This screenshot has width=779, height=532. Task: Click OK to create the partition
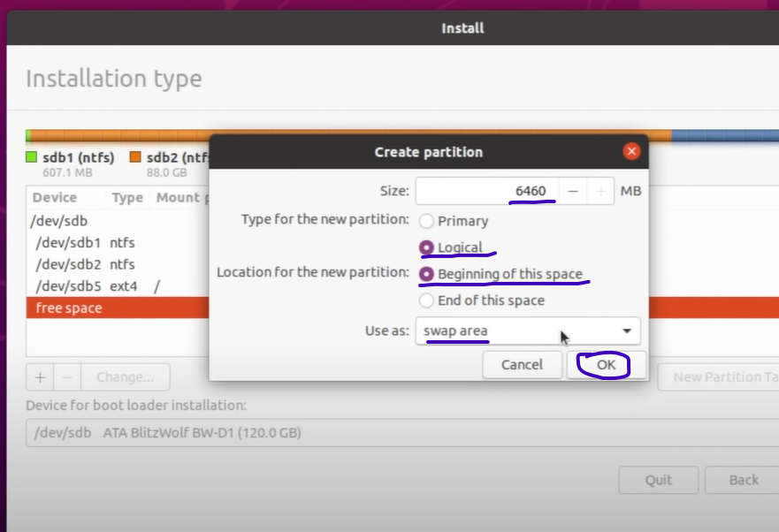606,364
